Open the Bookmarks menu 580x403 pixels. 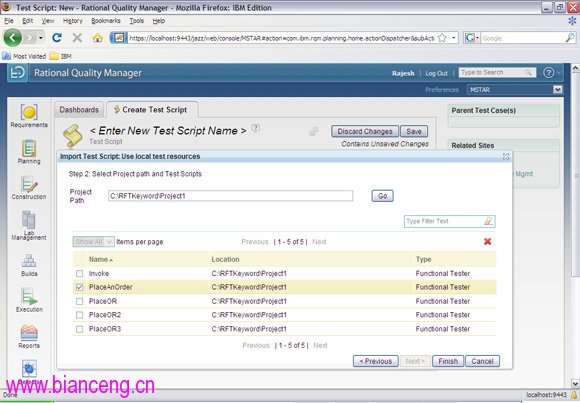[106, 21]
